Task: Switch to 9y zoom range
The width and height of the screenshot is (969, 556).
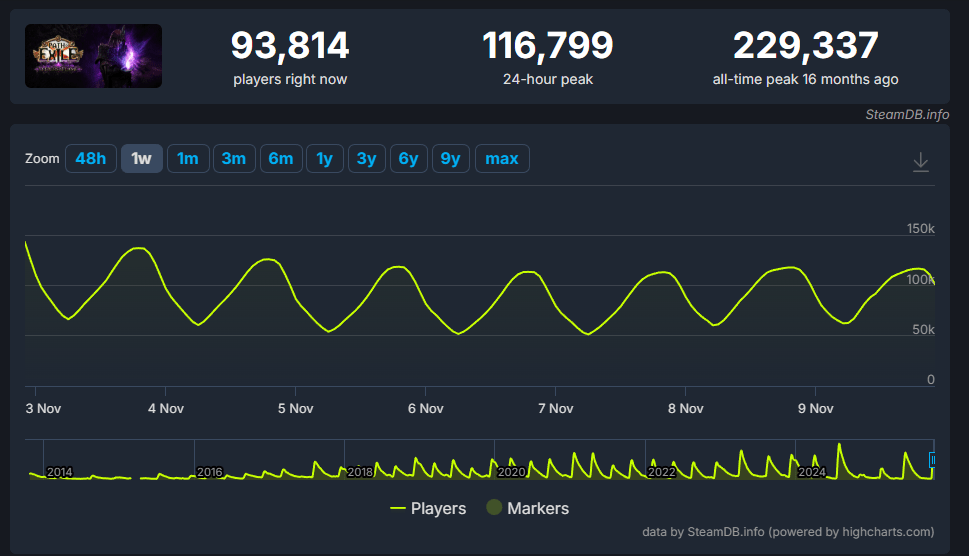Action: coord(450,158)
